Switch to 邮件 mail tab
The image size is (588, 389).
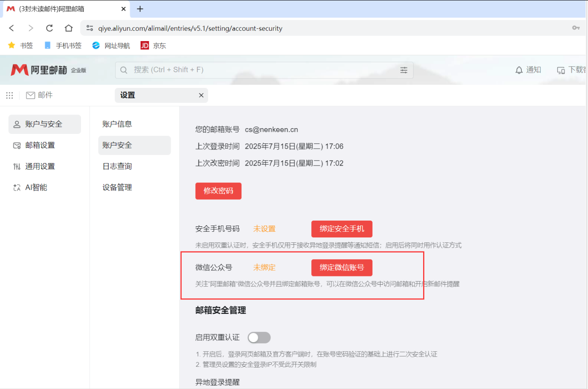click(39, 95)
